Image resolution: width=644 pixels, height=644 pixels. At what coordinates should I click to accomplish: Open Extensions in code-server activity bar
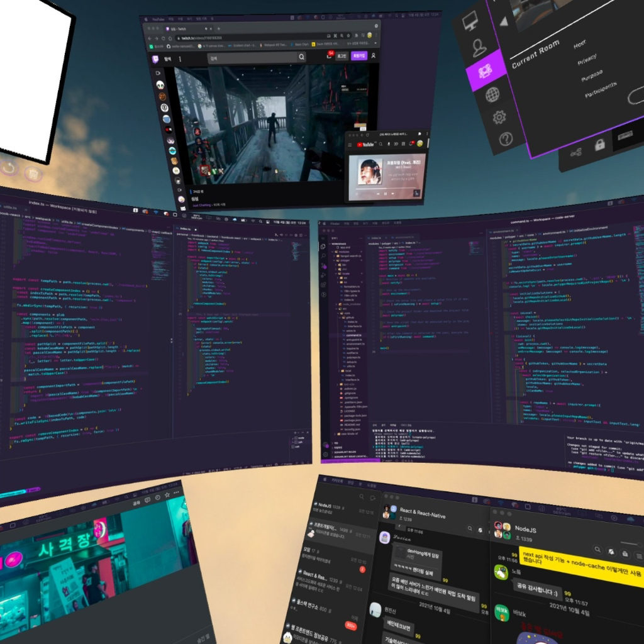tap(324, 285)
